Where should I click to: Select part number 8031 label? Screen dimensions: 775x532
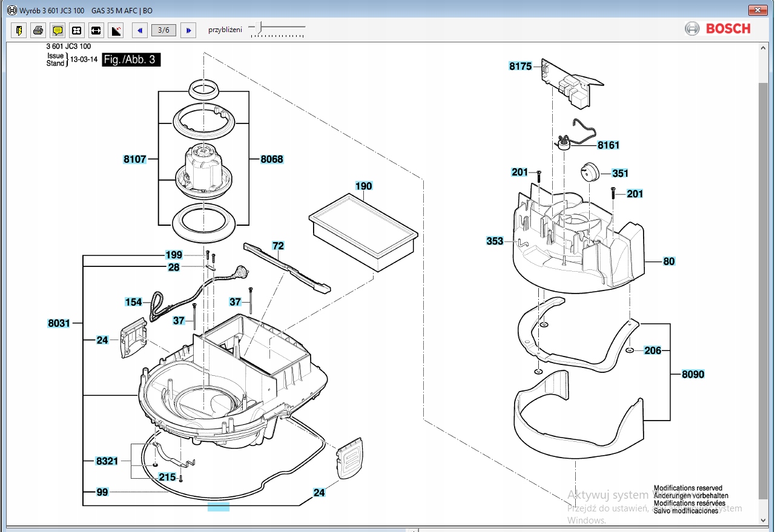[59, 323]
